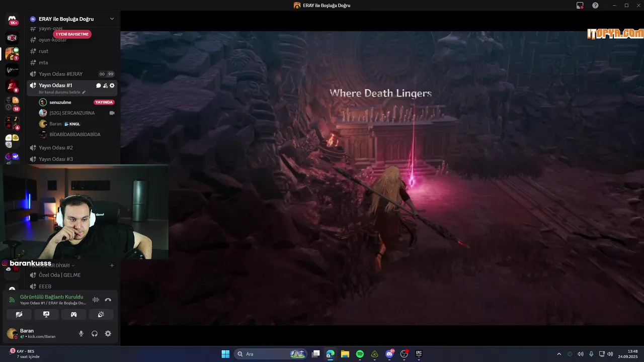Open user settings gear

108,333
